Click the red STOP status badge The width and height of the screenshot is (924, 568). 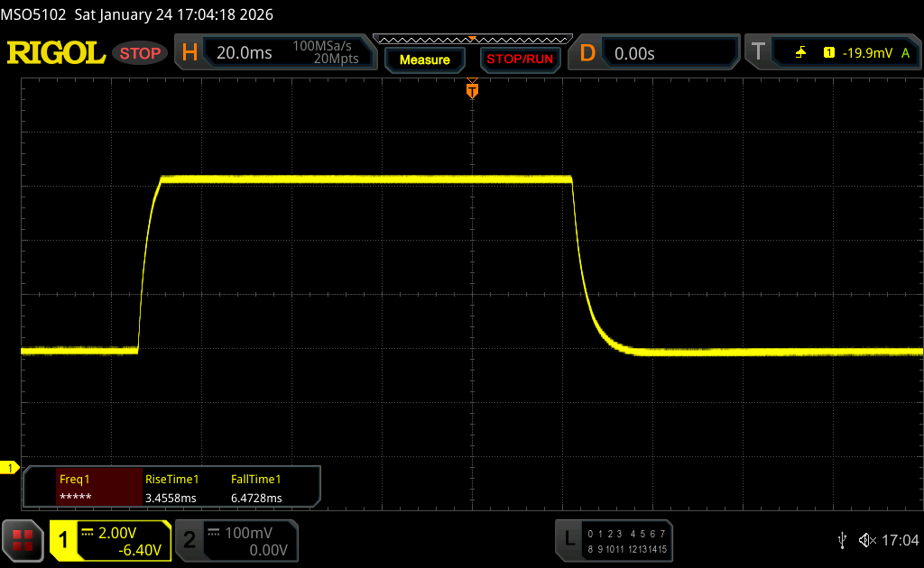pyautogui.click(x=141, y=53)
